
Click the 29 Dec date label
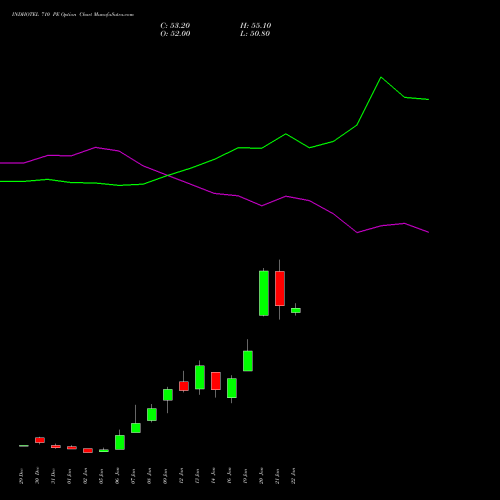pos(21,476)
